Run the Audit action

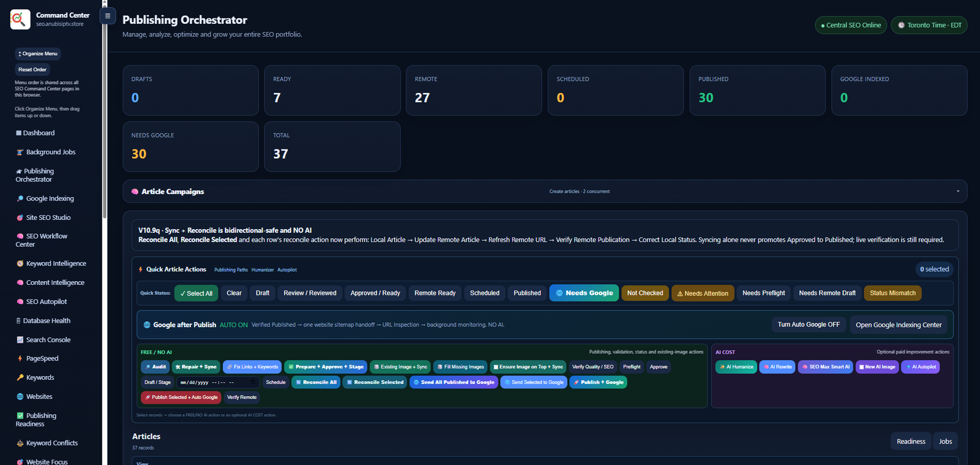pyautogui.click(x=155, y=367)
